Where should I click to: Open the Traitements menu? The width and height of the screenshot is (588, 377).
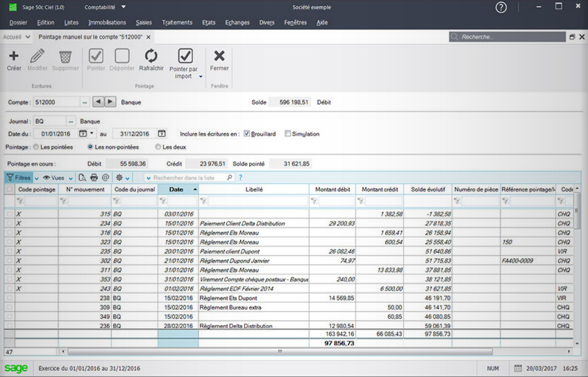click(177, 22)
